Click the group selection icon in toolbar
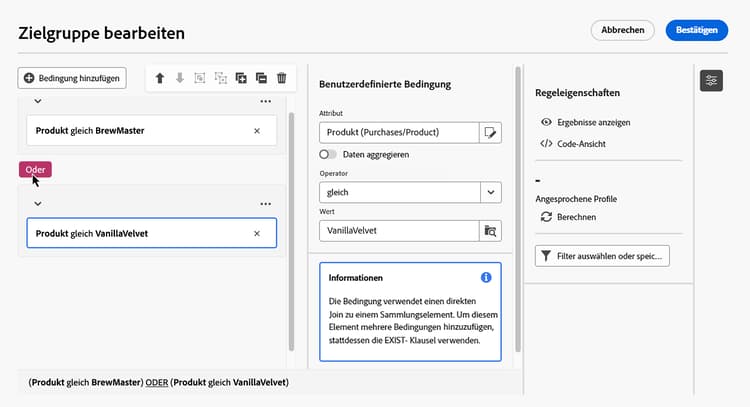The image size is (750, 407). [200, 78]
